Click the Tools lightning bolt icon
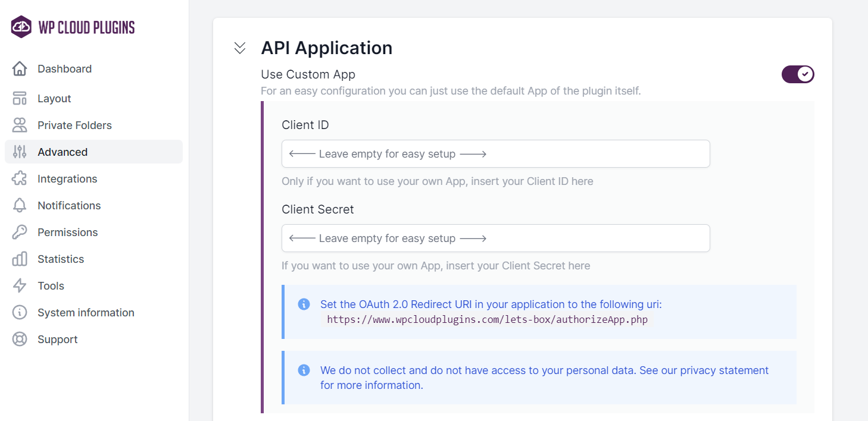The height and width of the screenshot is (421, 868). (x=20, y=286)
